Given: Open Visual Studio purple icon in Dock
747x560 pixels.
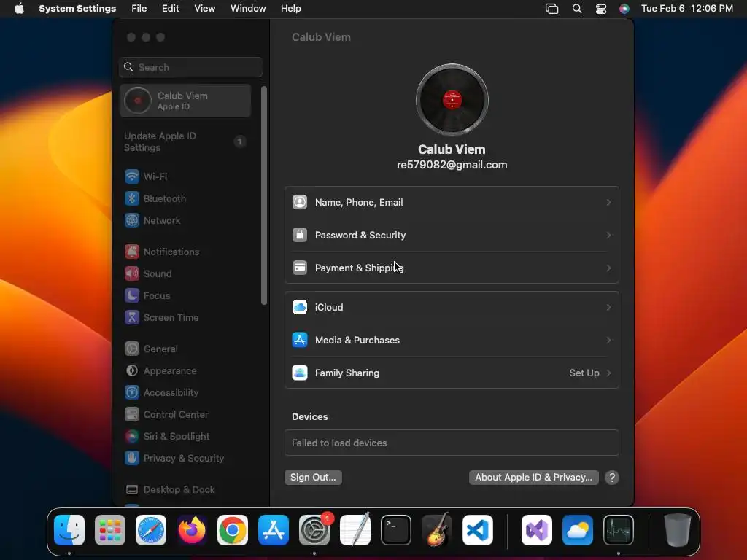Looking at the screenshot, I should [x=537, y=530].
